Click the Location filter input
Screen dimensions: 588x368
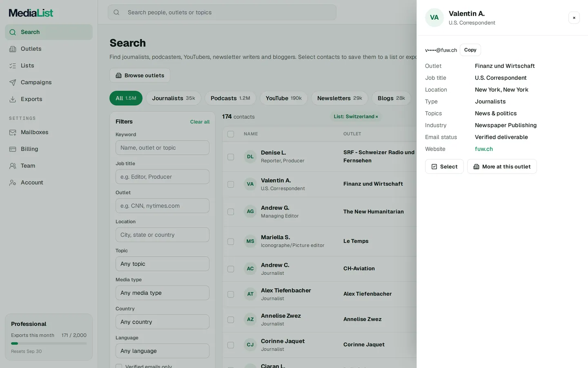coord(163,235)
